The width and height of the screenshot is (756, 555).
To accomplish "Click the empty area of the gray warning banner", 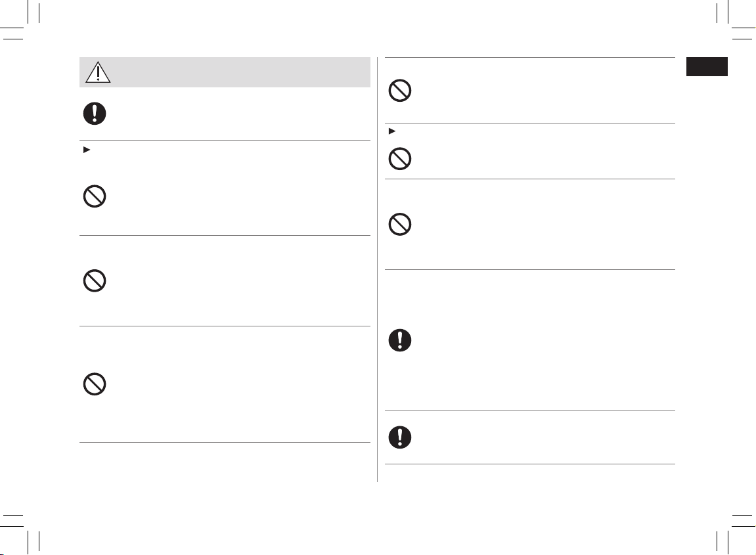I will 241,72.
